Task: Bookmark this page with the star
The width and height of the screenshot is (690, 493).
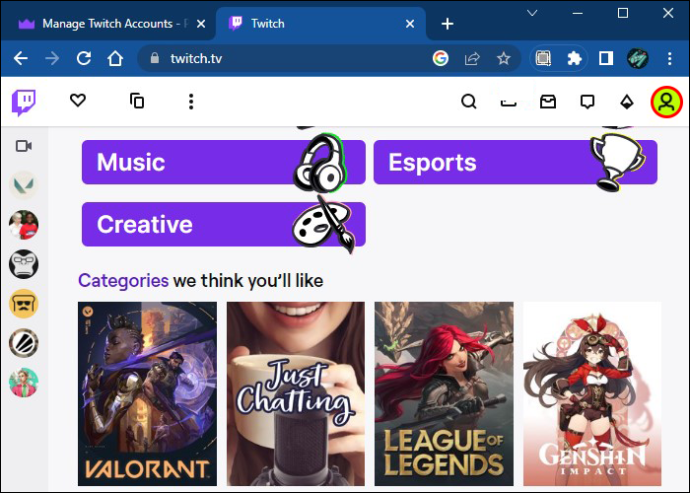Action: [x=503, y=58]
